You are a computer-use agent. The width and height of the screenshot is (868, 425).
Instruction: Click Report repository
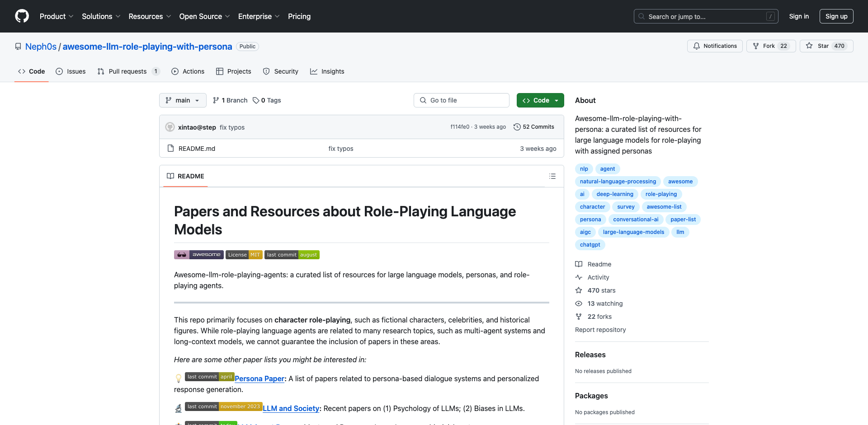pos(600,330)
